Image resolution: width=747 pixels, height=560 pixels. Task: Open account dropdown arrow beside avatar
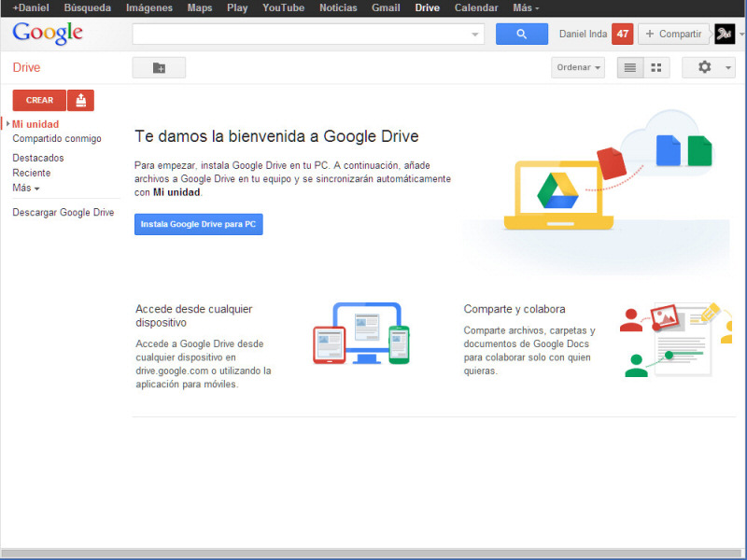741,34
